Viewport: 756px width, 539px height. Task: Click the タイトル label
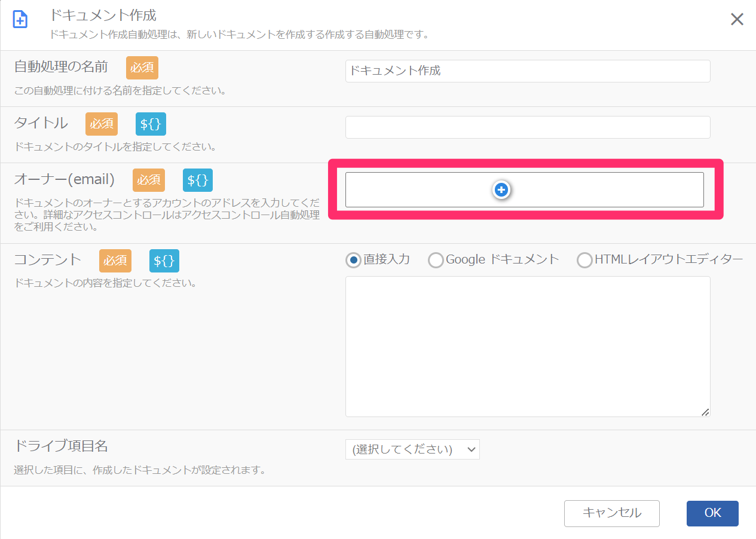(x=41, y=123)
